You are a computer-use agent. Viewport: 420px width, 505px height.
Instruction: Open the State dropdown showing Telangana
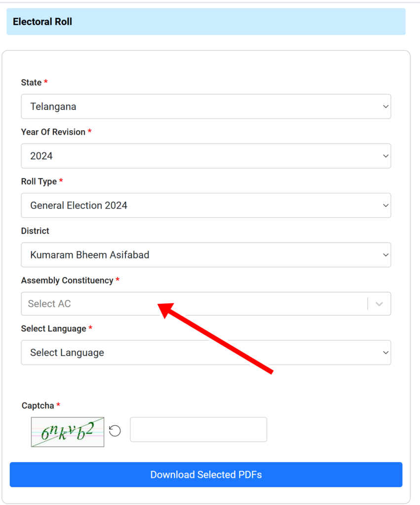click(206, 107)
